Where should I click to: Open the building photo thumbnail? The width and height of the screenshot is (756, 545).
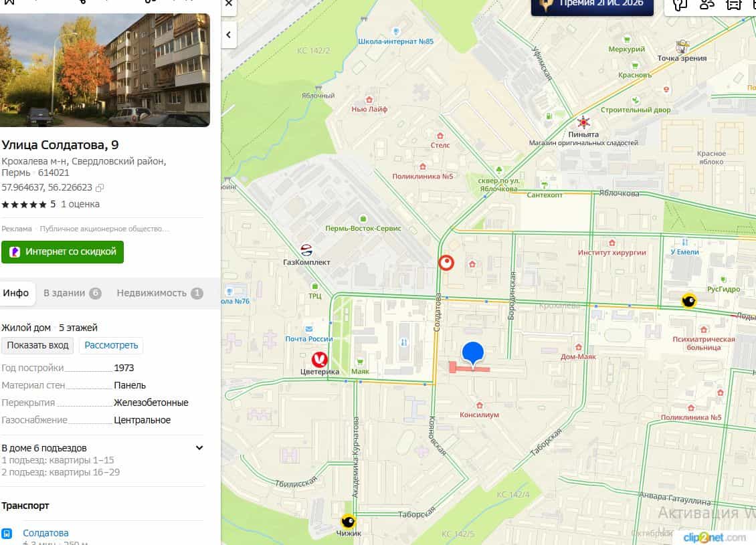pyautogui.click(x=104, y=70)
